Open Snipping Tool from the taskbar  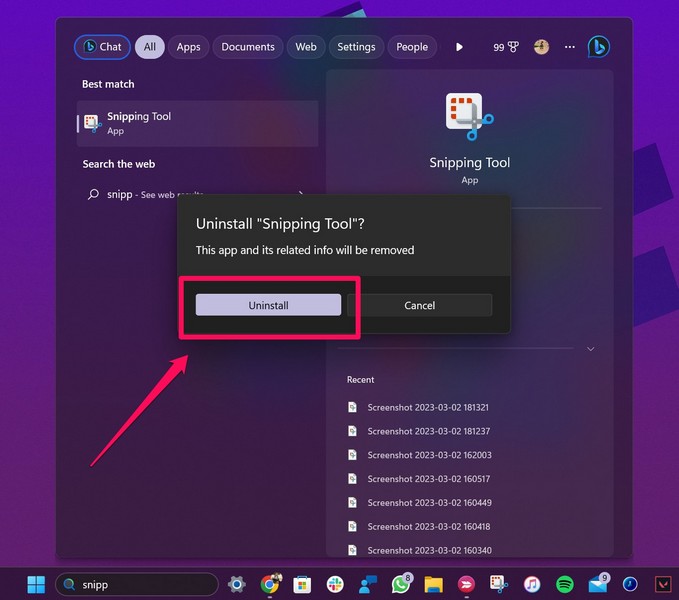pos(499,584)
